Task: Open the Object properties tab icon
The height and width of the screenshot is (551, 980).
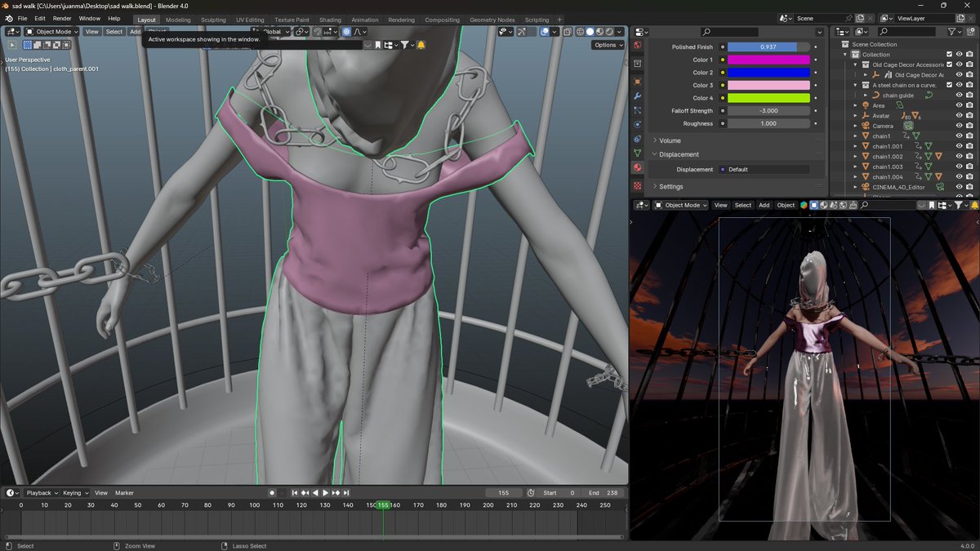Action: (637, 82)
